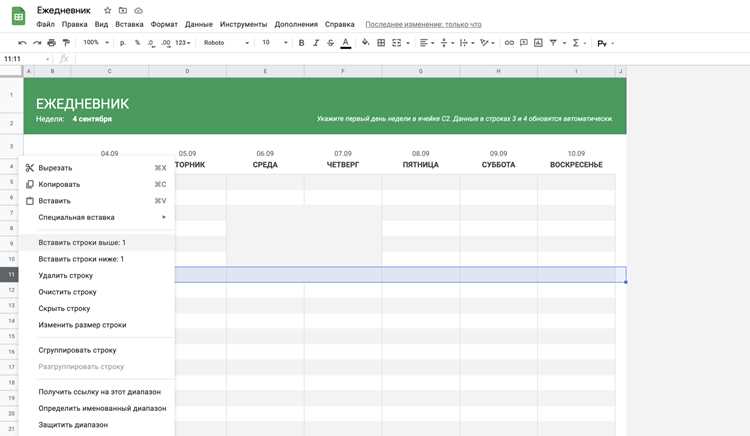Toggle italic formatting button
Screen dimensions: 750x436
pos(316,43)
